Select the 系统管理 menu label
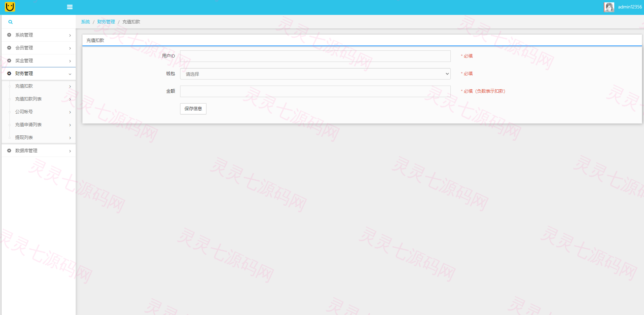644x315 pixels. pos(24,35)
